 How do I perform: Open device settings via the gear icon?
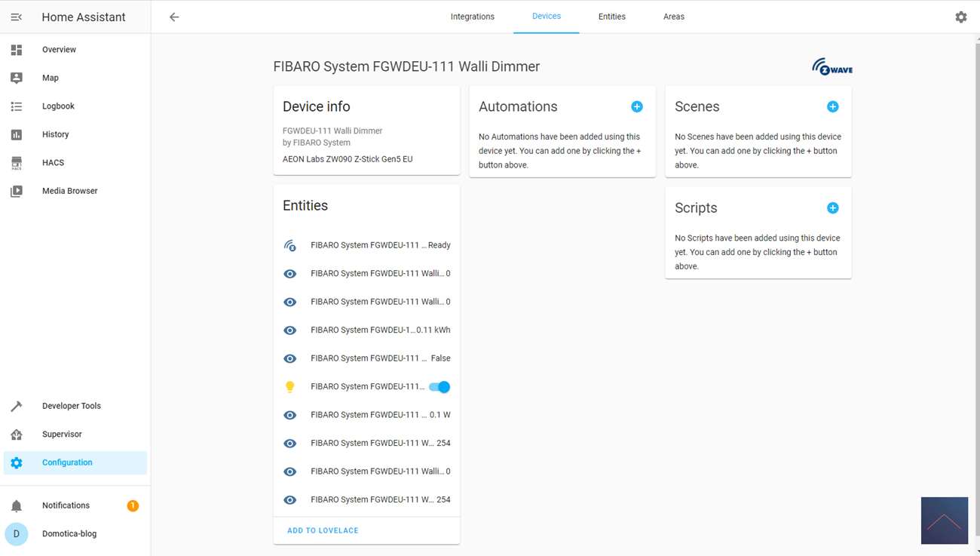point(960,17)
